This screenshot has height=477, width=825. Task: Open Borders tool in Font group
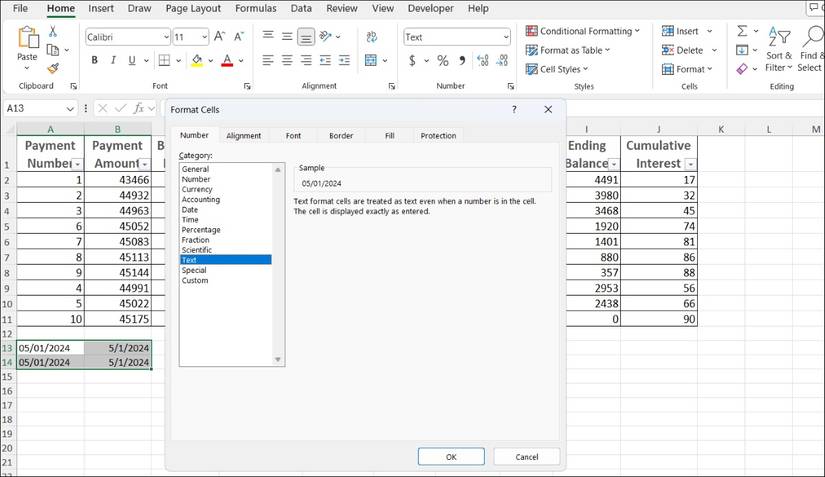(x=163, y=61)
